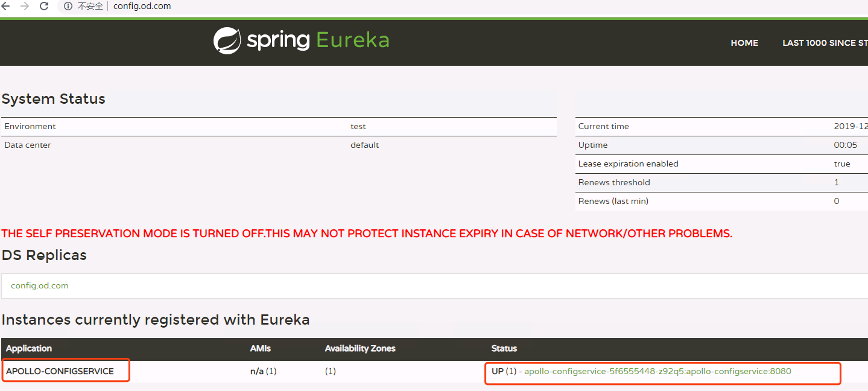Click the Lease expiration enabled label

click(629, 164)
